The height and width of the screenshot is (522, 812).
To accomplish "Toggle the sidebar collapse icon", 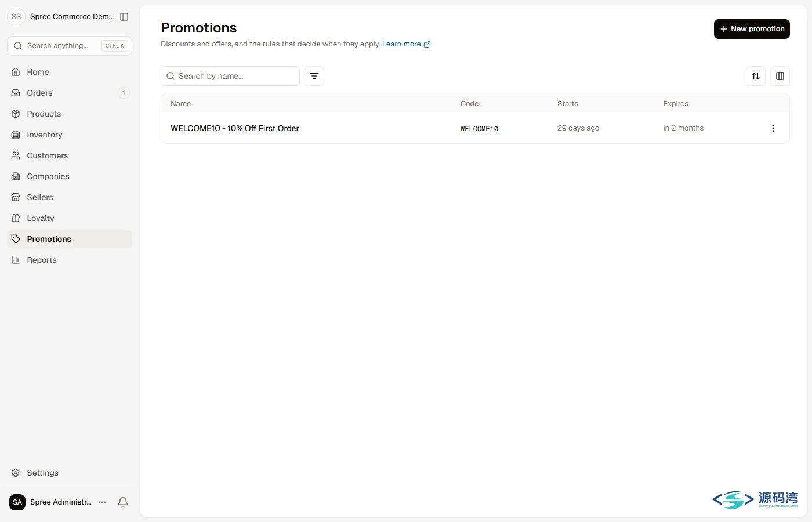I will pos(124,17).
